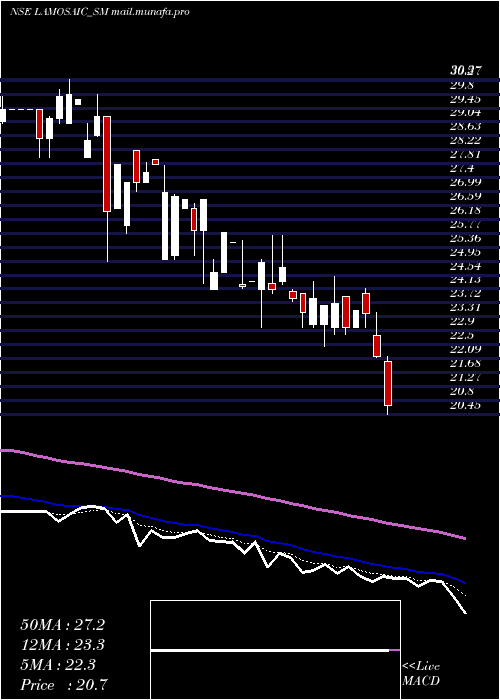
Task: Click the 28.22 price axis label
Action: pos(465,140)
